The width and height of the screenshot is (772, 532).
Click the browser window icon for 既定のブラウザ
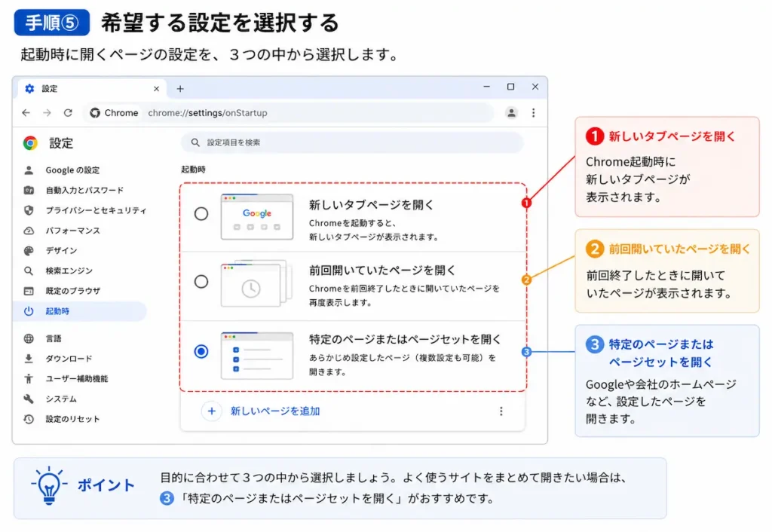tap(29, 291)
